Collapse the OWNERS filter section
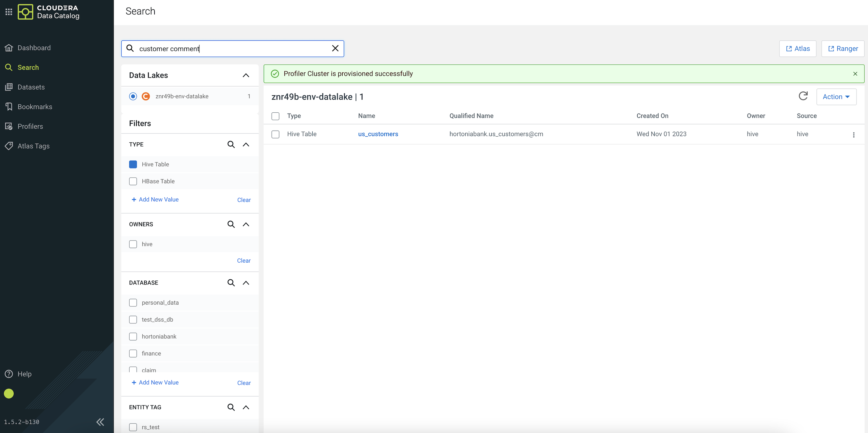This screenshot has height=433, width=868. pyautogui.click(x=246, y=224)
